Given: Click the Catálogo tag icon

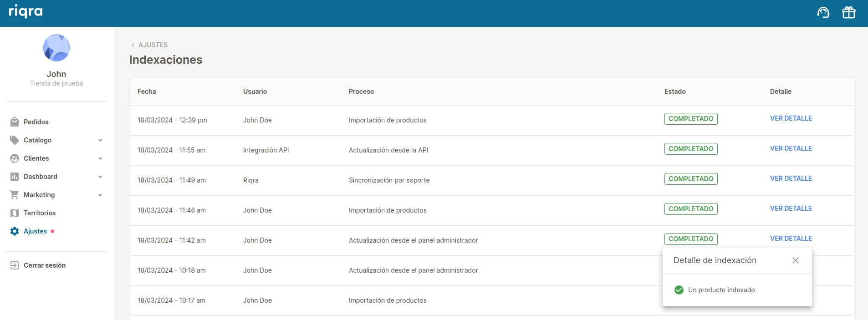Looking at the screenshot, I should [x=15, y=140].
